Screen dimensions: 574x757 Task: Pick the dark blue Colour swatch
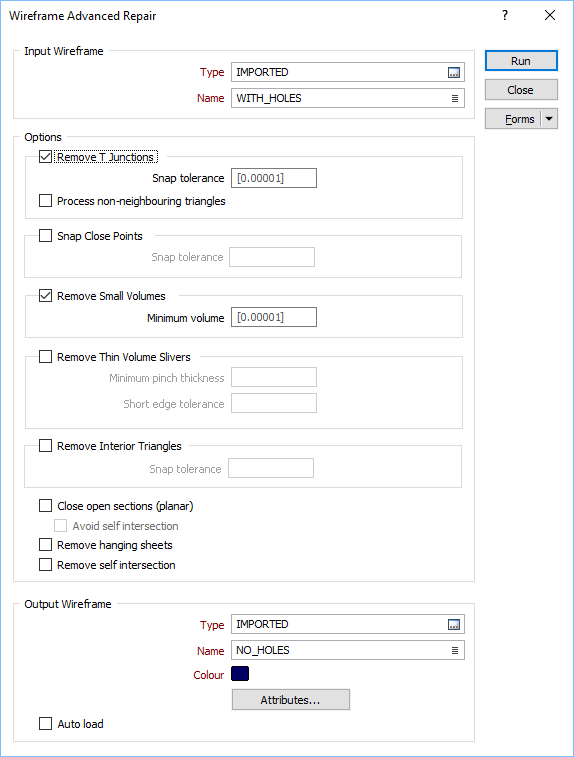240,673
